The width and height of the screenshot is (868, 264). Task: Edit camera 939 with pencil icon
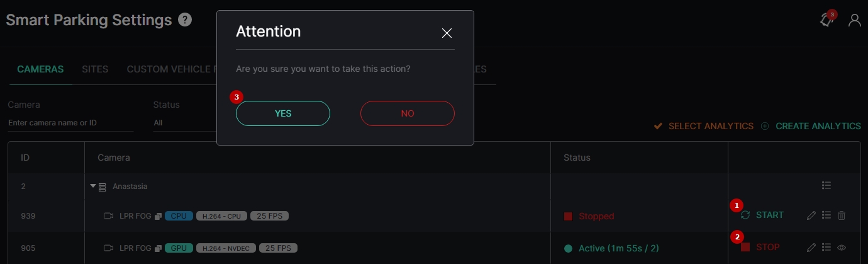811,215
